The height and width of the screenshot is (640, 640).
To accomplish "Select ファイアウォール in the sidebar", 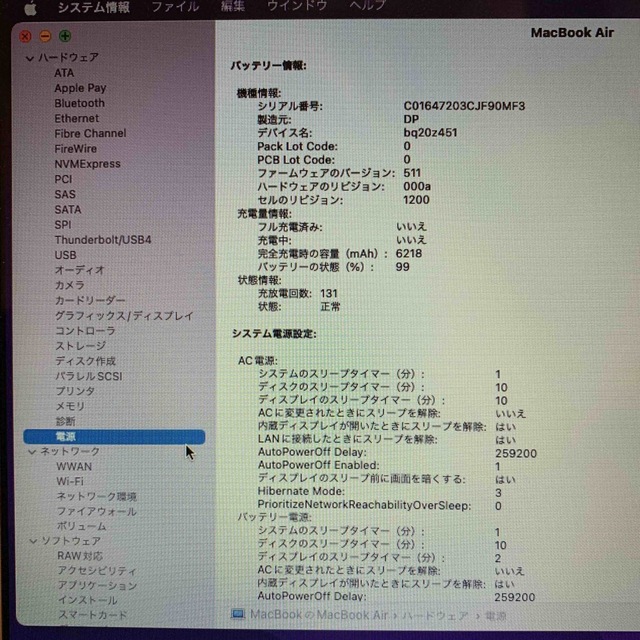I will point(97,511).
